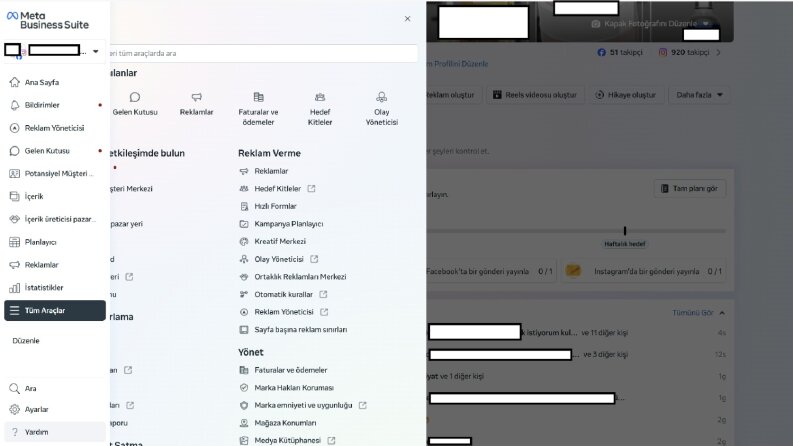Click the Yardım question mark icon
793x446 pixels.
tap(15, 432)
